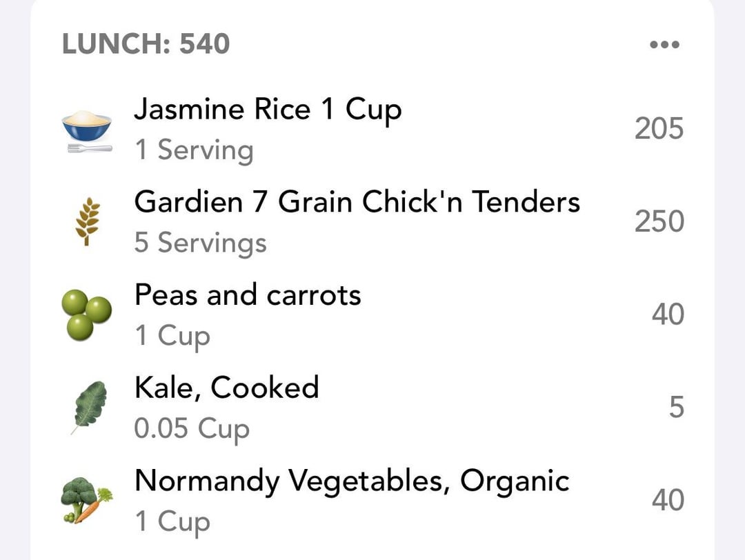Tap the 0.05 Cup serving label
Image resolution: width=745 pixels, height=560 pixels.
(191, 428)
